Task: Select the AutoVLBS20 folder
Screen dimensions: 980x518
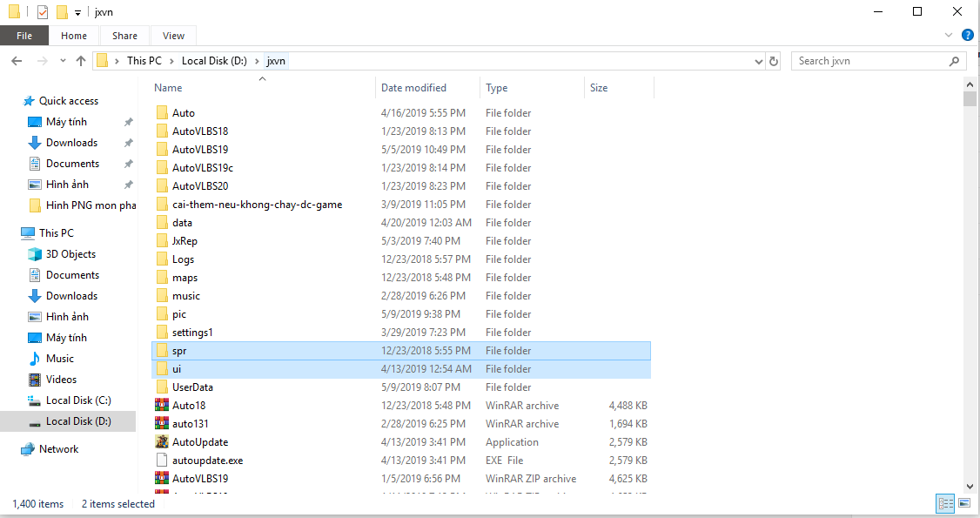Action: (401, 185)
